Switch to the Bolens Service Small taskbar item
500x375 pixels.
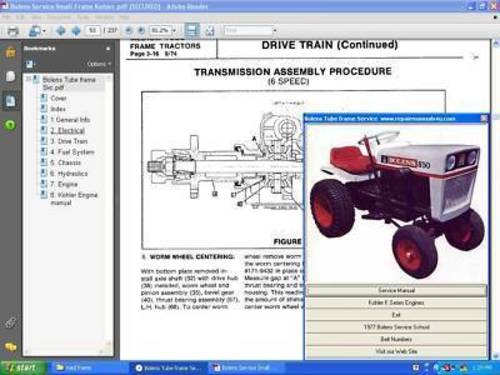tap(246, 368)
